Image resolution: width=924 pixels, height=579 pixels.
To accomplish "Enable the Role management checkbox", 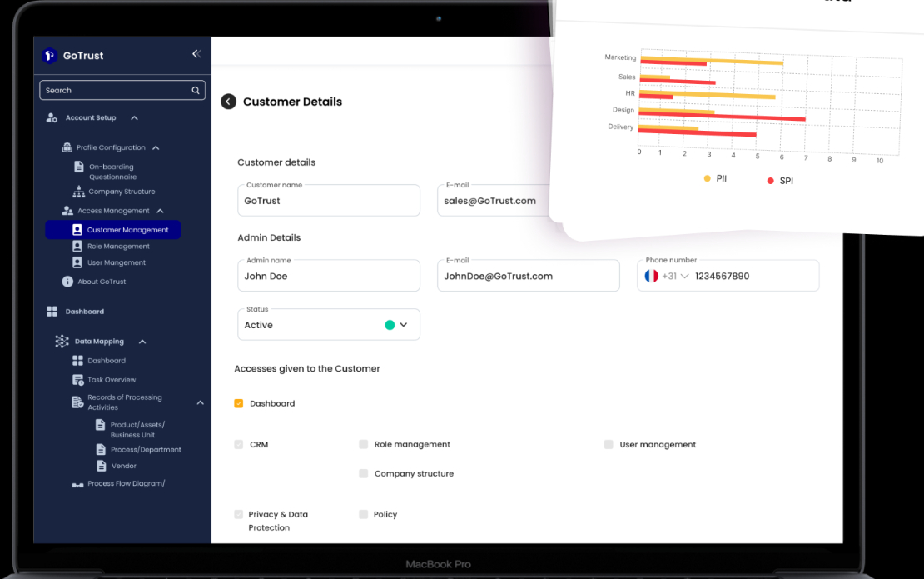I will pos(364,444).
